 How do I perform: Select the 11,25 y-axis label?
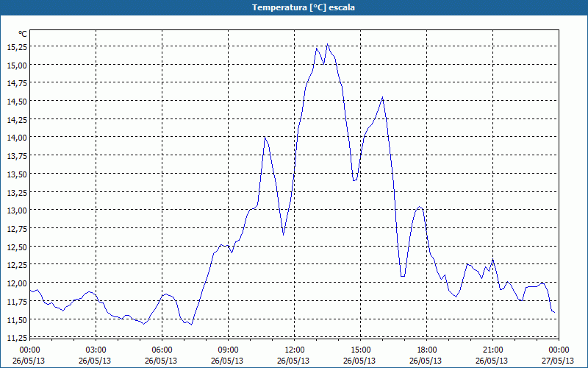tap(17, 338)
